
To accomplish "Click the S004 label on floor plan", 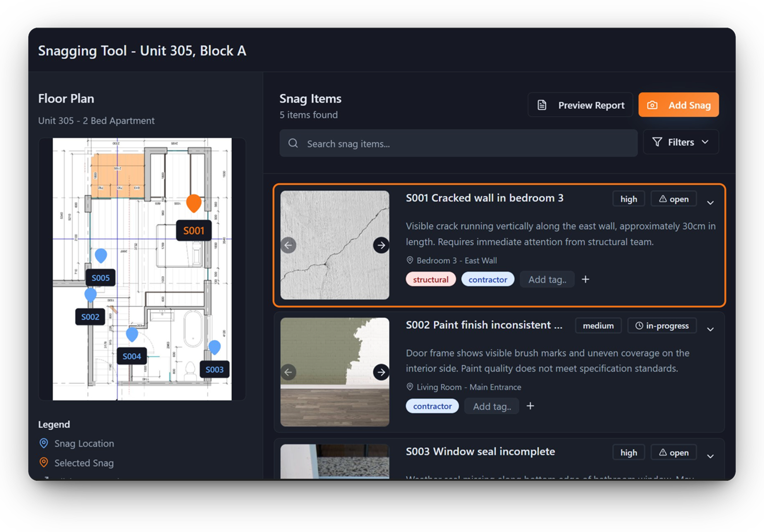I will pyautogui.click(x=132, y=356).
